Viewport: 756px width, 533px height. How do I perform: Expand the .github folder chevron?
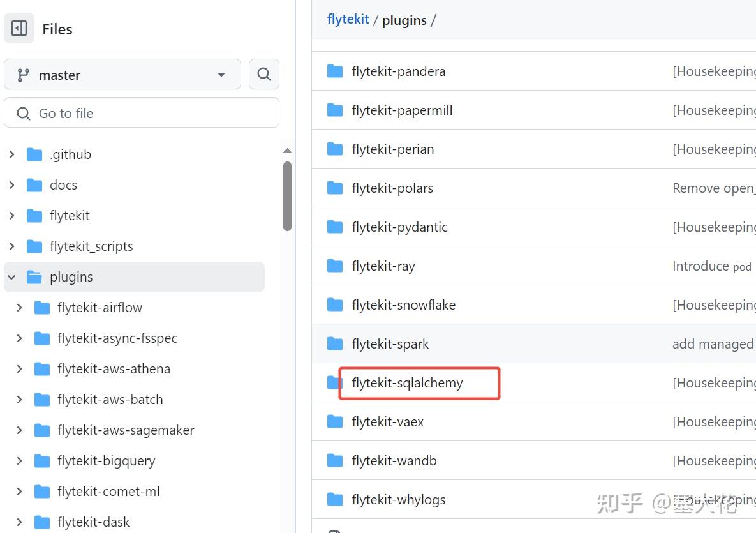point(11,154)
